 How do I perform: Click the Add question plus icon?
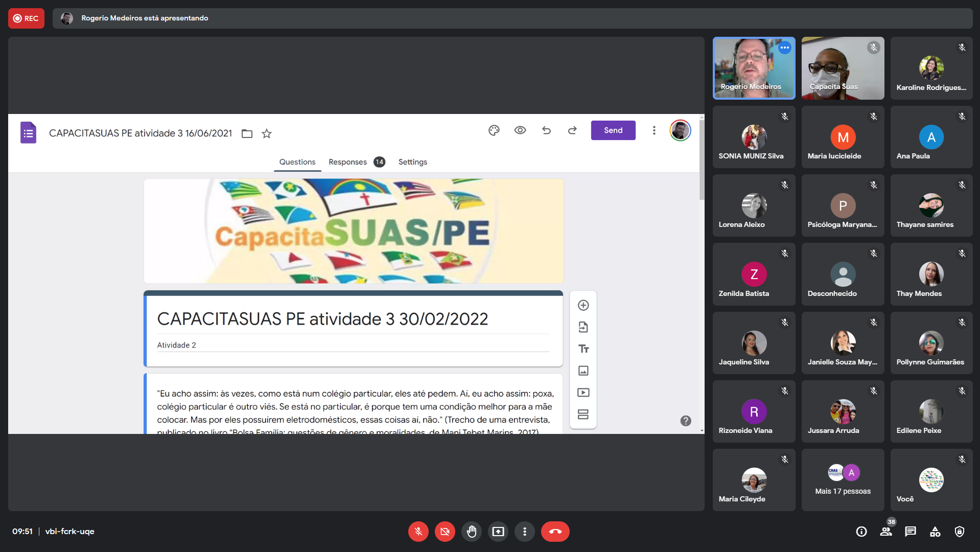tap(583, 305)
